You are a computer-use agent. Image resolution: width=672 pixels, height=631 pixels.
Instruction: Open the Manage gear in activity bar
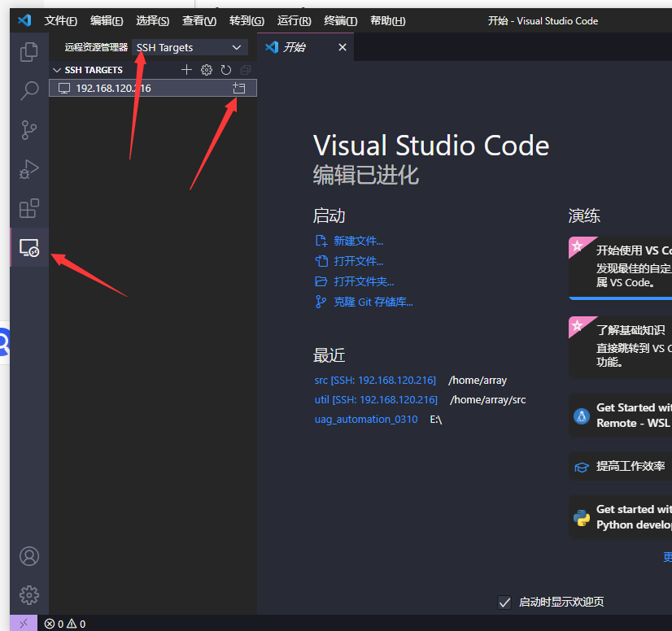pos(29,595)
